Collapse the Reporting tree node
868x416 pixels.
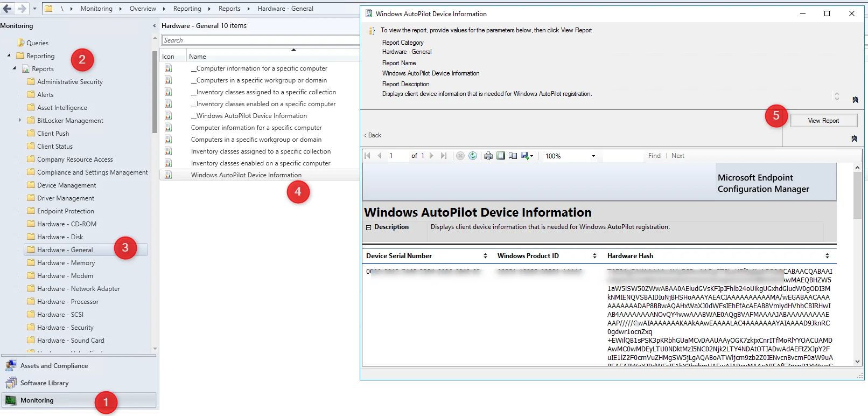tap(9, 55)
